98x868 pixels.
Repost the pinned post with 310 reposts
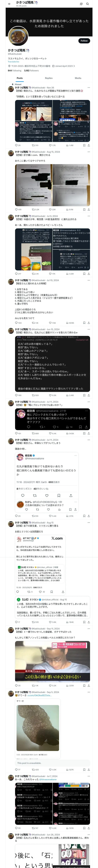34,145
